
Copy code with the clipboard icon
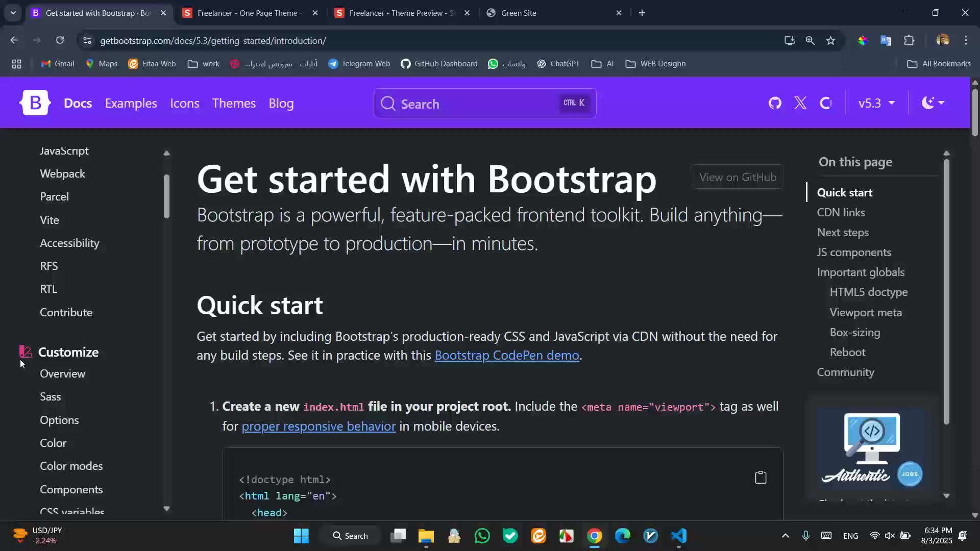coord(761,478)
